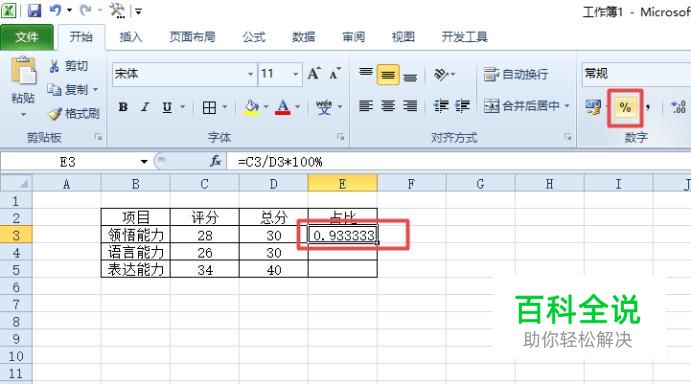Apply the yellow Fill Color bucket

[x=251, y=107]
